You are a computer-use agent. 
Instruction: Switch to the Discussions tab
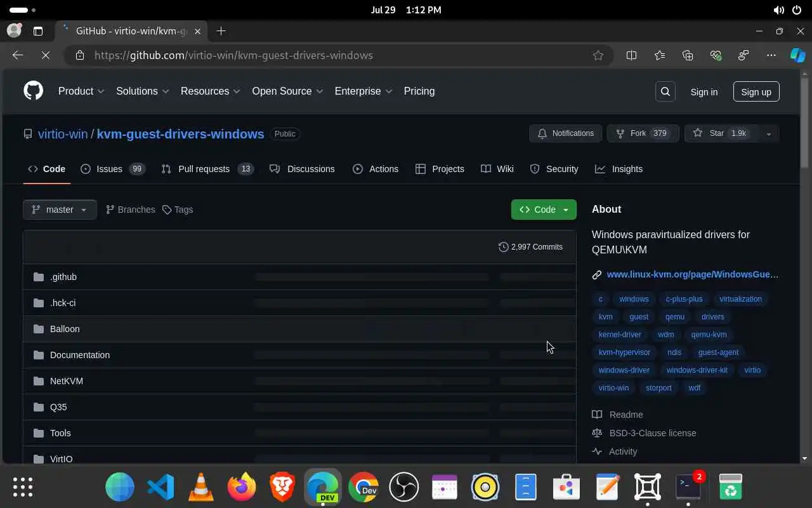coord(302,169)
